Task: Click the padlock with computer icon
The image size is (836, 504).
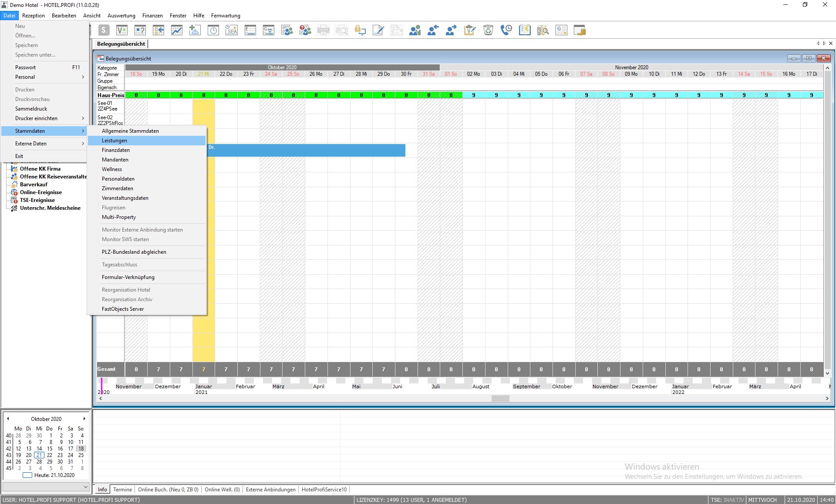Action: coord(360,30)
